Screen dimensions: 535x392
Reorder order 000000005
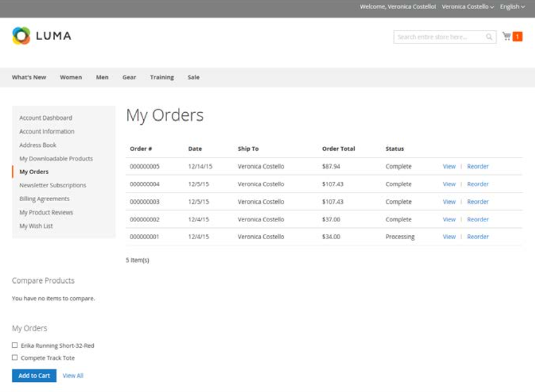(x=478, y=166)
